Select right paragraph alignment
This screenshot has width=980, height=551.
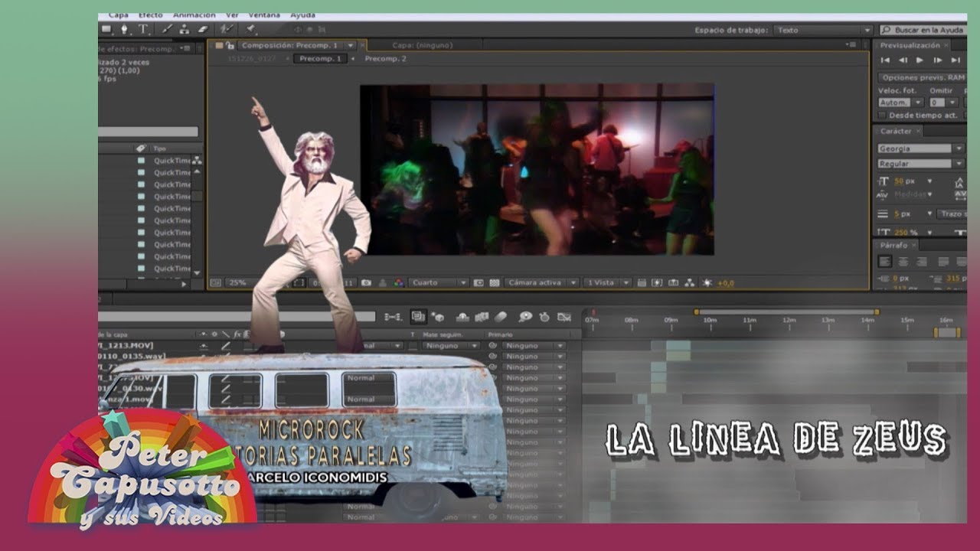click(x=923, y=261)
